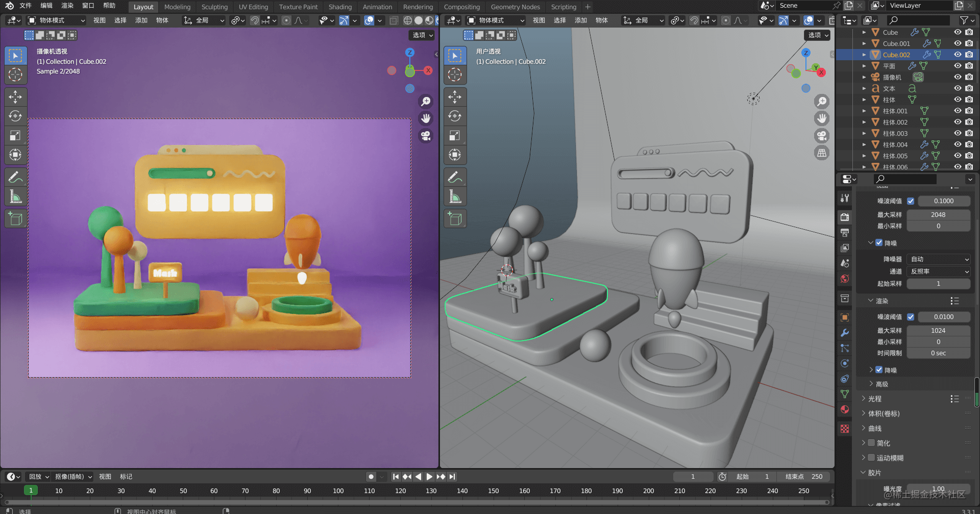Click the 标记 menu in timeline
The width and height of the screenshot is (980, 514).
pyautogui.click(x=126, y=477)
